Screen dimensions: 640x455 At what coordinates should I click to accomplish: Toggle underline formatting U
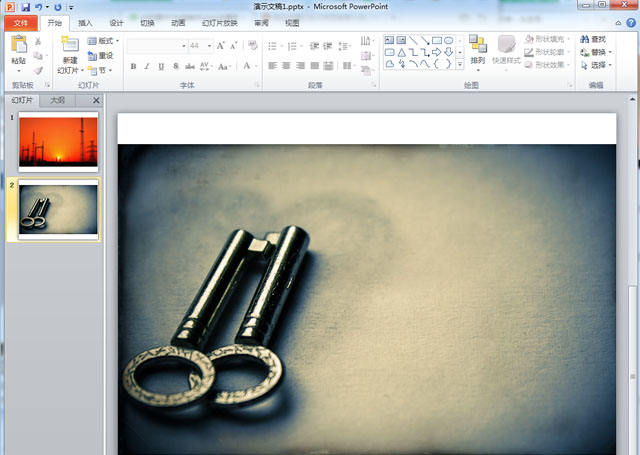click(161, 66)
